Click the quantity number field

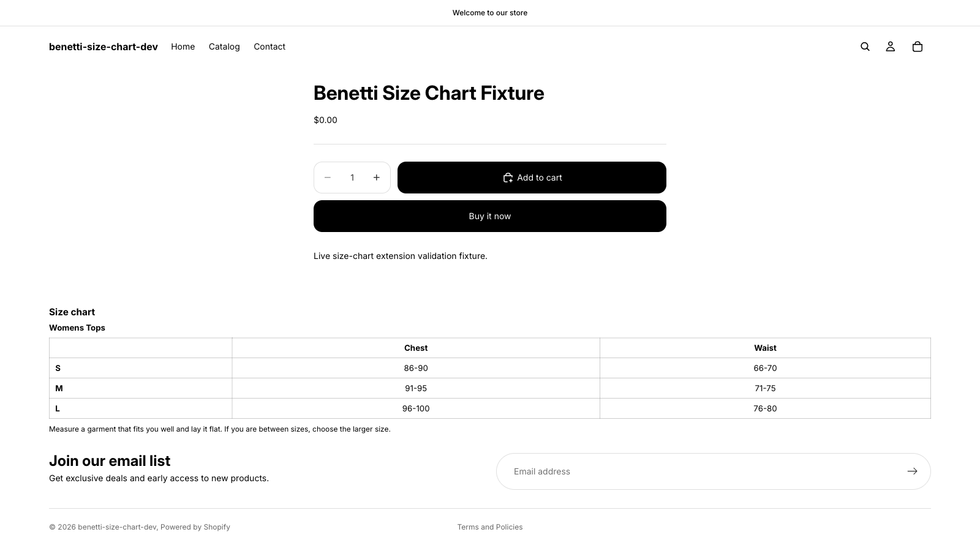pyautogui.click(x=352, y=178)
